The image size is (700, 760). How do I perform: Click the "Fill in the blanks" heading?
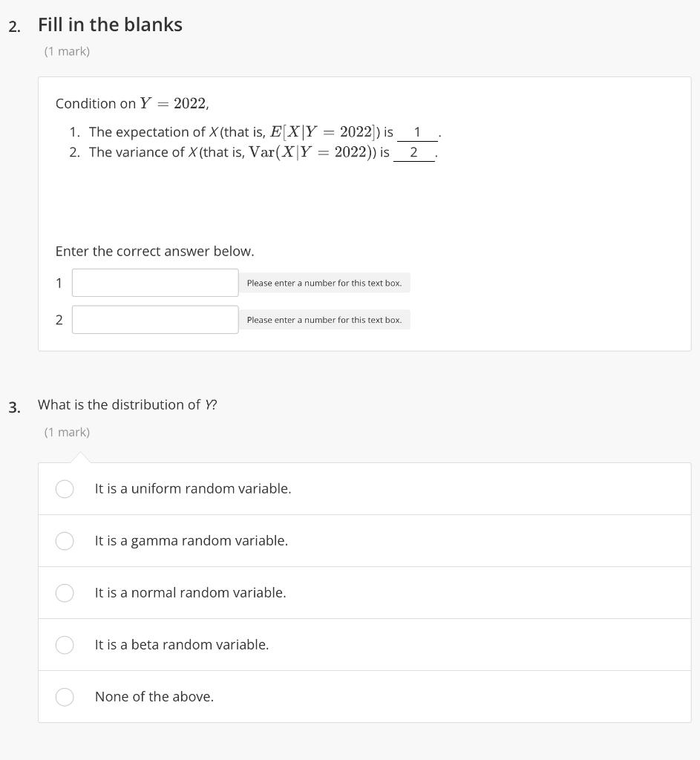click(x=110, y=24)
